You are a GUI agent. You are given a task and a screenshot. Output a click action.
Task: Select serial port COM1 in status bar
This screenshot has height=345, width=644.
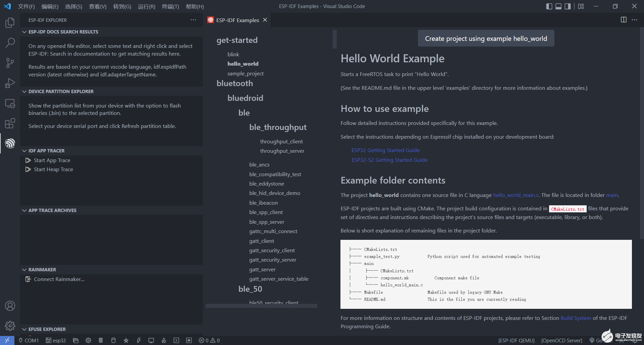(29, 340)
